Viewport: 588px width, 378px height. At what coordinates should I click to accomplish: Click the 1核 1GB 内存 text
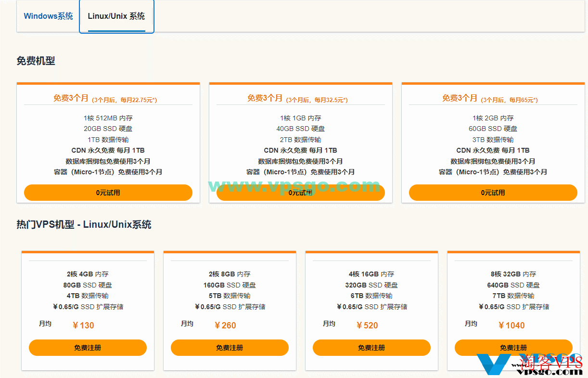pos(301,118)
